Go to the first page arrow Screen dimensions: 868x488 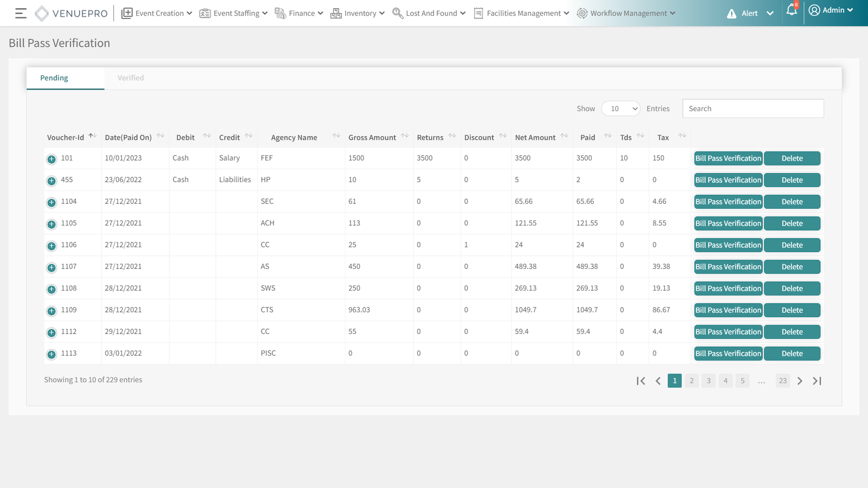pyautogui.click(x=641, y=381)
